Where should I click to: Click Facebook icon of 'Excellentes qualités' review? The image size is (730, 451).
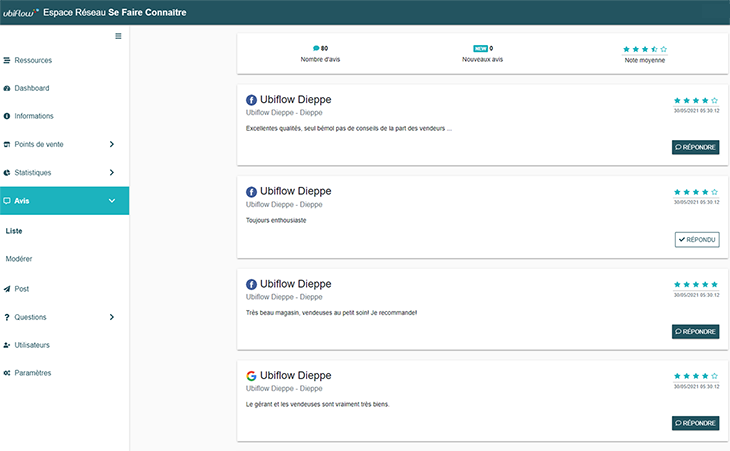tap(251, 100)
